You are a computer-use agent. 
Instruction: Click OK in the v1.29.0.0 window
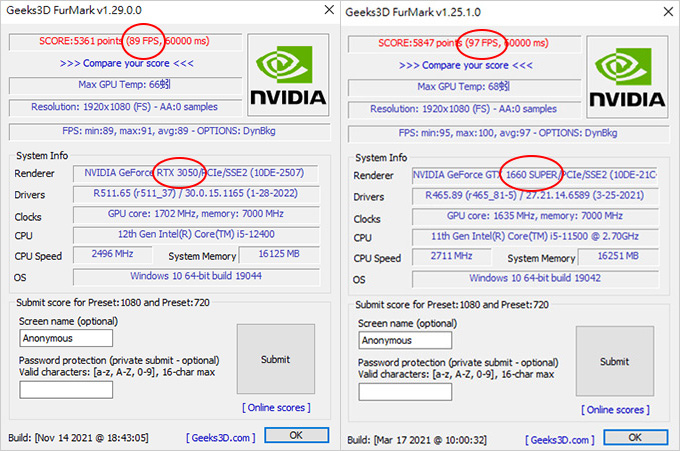[297, 435]
